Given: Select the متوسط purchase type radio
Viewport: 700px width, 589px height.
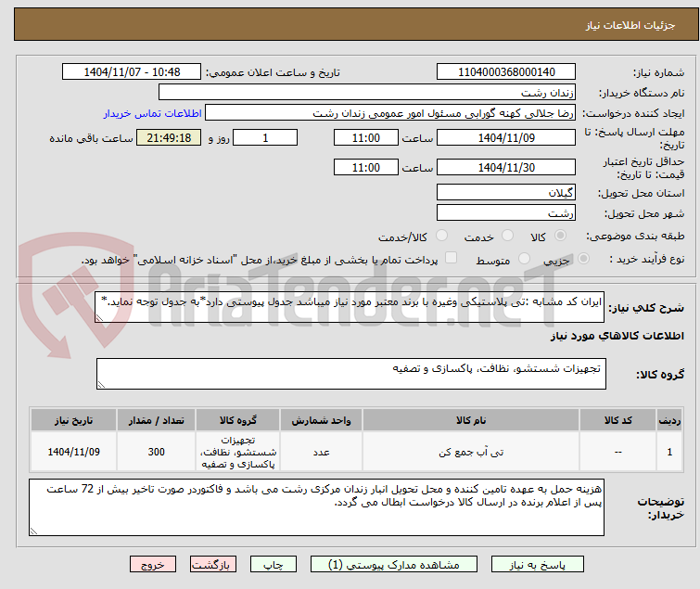Looking at the screenshot, I should (524, 259).
